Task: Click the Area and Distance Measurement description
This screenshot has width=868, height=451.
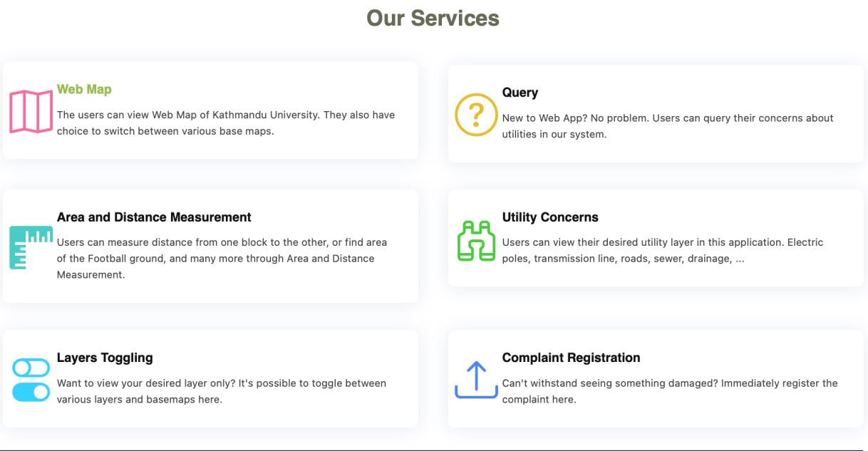Action: [222, 258]
